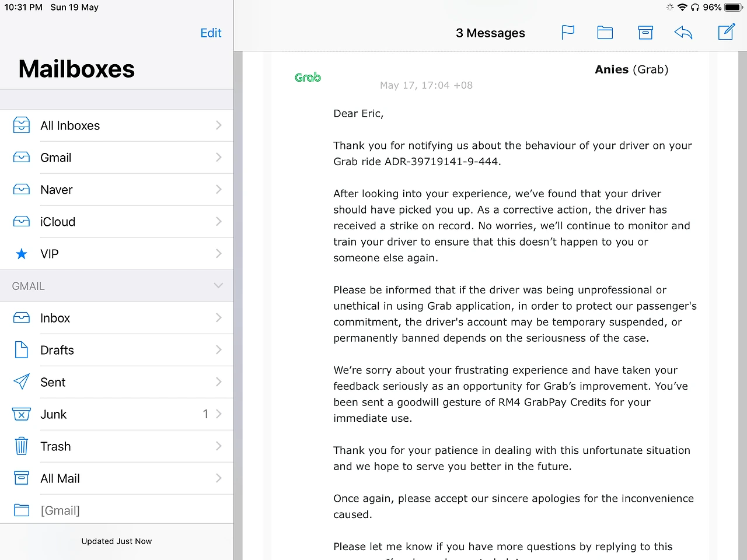Open VIP mailbox via its chevron
This screenshot has height=560, width=747.
[219, 254]
